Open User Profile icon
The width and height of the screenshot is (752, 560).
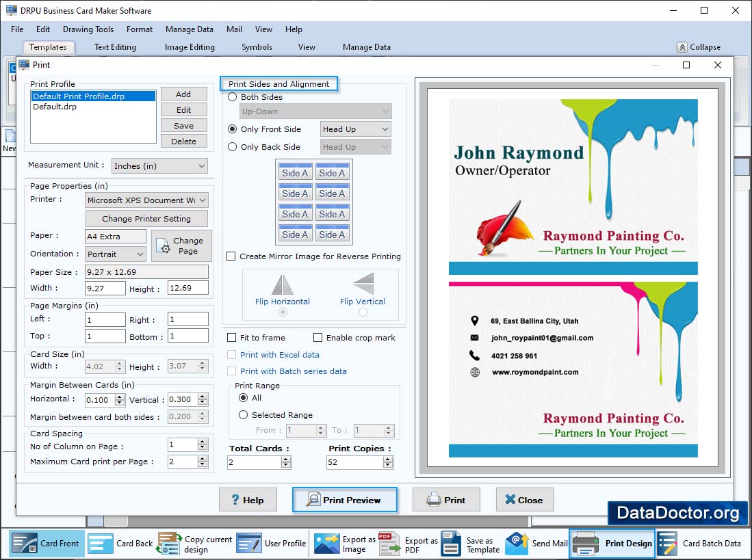click(249, 543)
